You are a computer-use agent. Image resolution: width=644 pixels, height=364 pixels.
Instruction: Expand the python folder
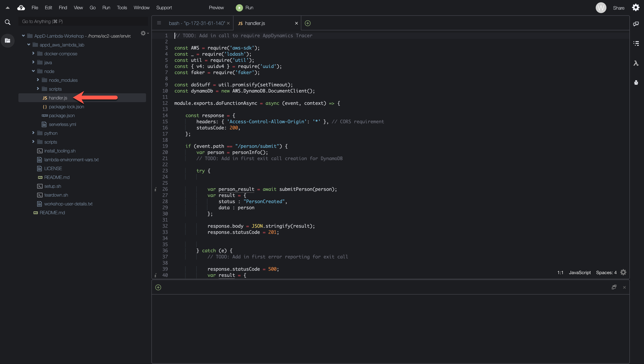tap(33, 133)
